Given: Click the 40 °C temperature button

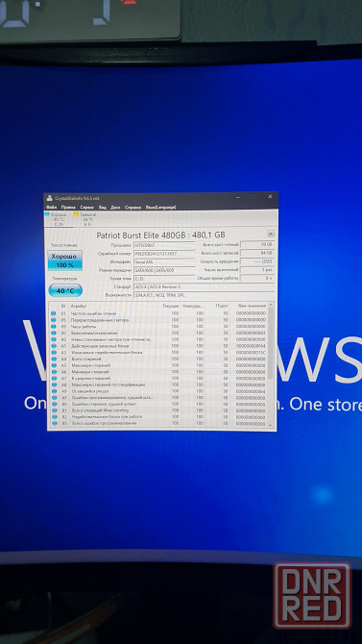Looking at the screenshot, I should pyautogui.click(x=65, y=290).
